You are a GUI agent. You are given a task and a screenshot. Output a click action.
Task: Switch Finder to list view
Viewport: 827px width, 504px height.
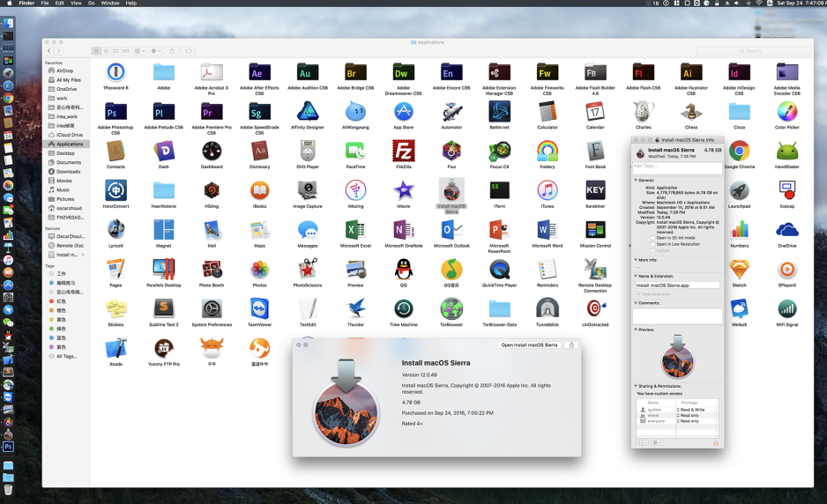(106, 51)
